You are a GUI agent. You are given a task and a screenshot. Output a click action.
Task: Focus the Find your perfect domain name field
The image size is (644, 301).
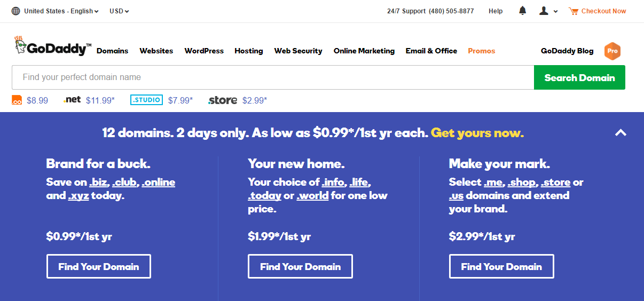pos(273,77)
